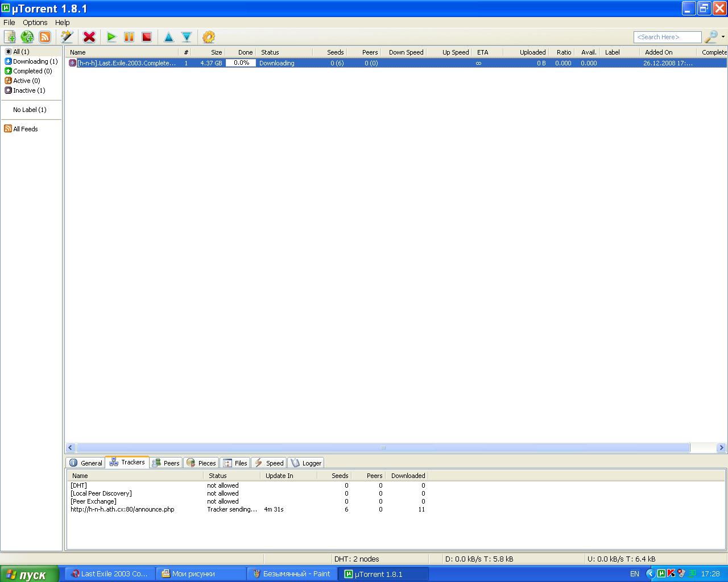Sort by Down Speed column header
Image resolution: width=728 pixels, height=582 pixels.
pos(404,52)
